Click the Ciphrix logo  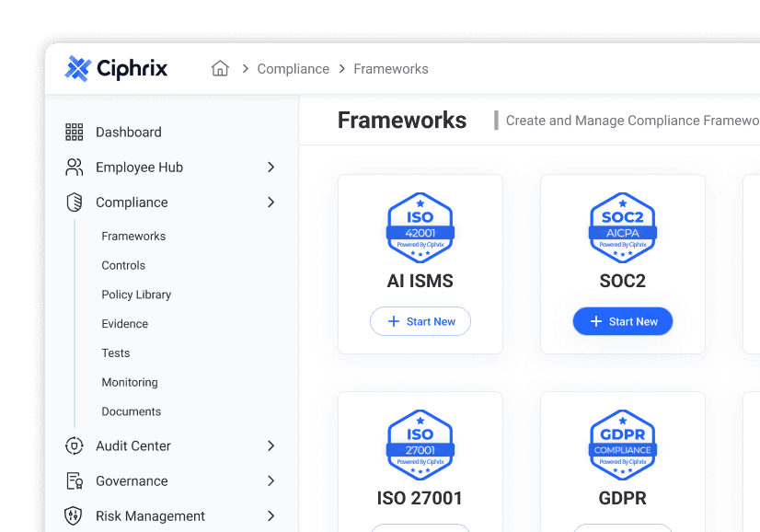[x=116, y=68]
